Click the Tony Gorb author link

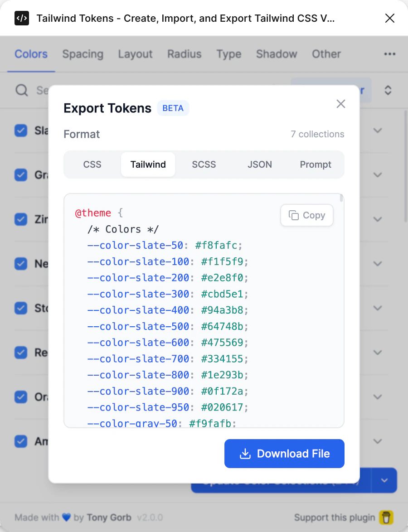(109, 517)
